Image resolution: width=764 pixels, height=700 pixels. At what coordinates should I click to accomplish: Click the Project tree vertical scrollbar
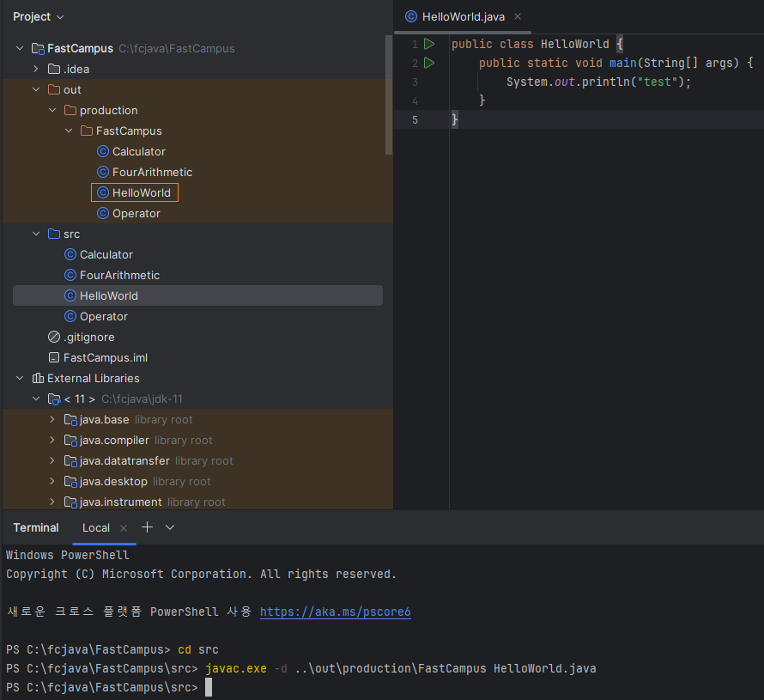tap(389, 95)
